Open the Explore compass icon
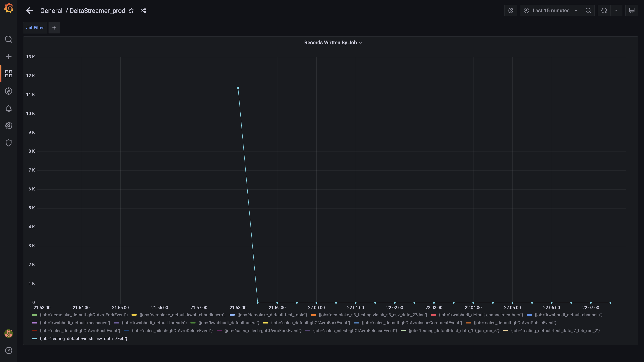This screenshot has width=644, height=362. point(8,91)
